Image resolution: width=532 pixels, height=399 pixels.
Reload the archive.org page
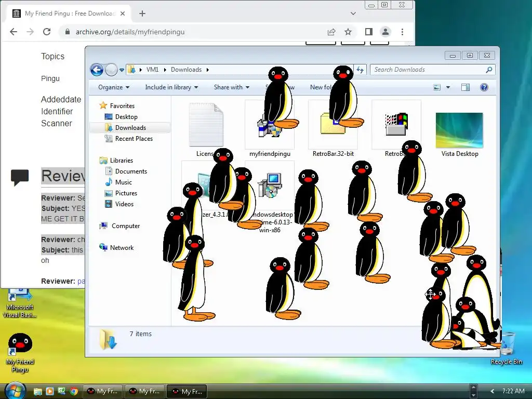(47, 32)
